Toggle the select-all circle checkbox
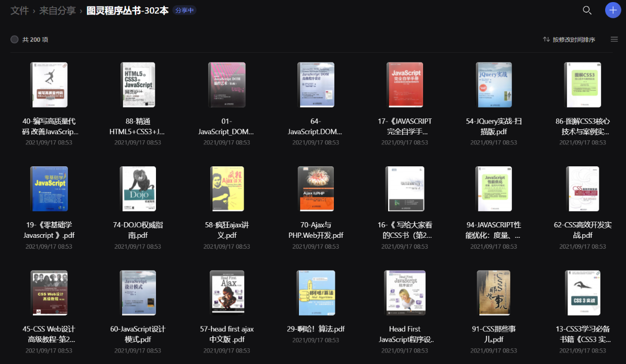The width and height of the screenshot is (626, 364). 15,40
